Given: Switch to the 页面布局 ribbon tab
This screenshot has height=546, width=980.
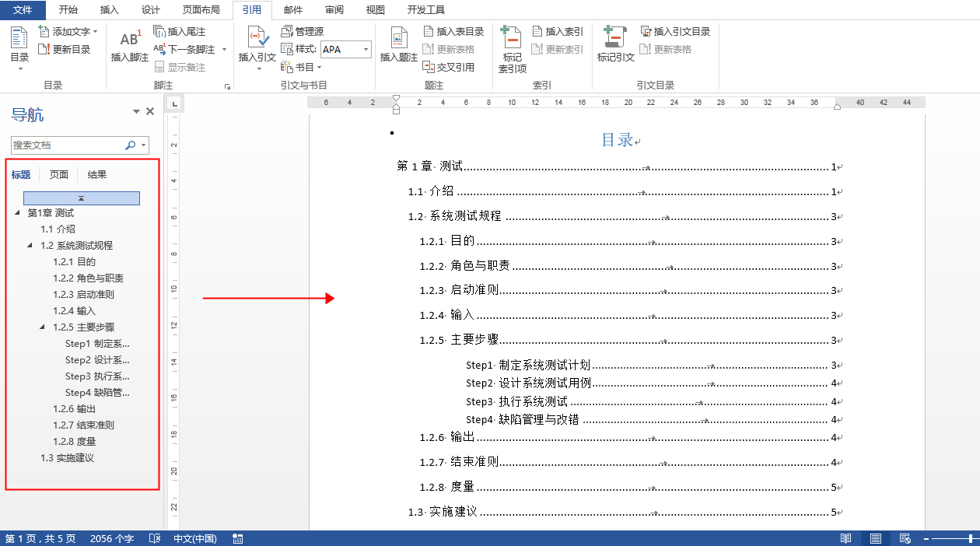Looking at the screenshot, I should 201,10.
